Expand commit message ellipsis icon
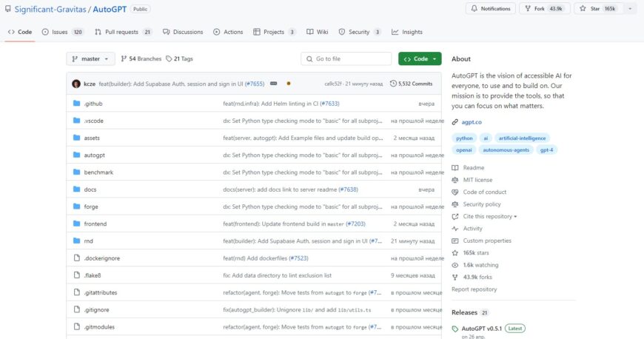 [x=274, y=84]
